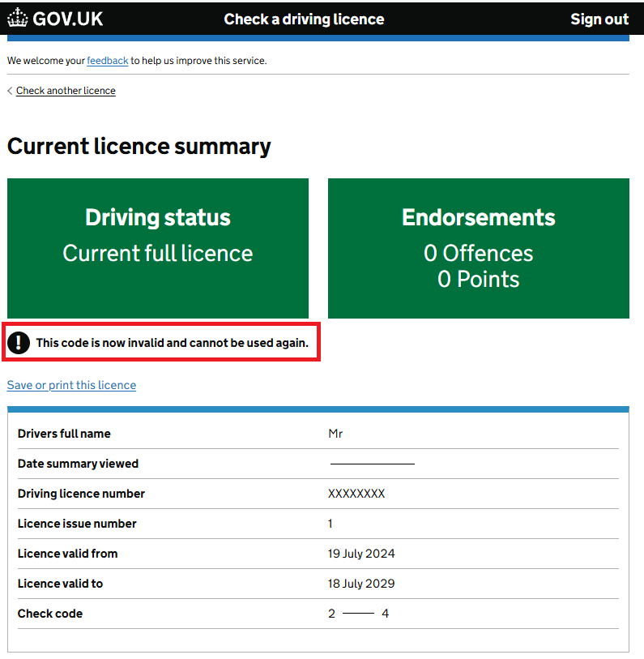Click the back chevron beside Check another licence
644x659 pixels.
tap(10, 91)
